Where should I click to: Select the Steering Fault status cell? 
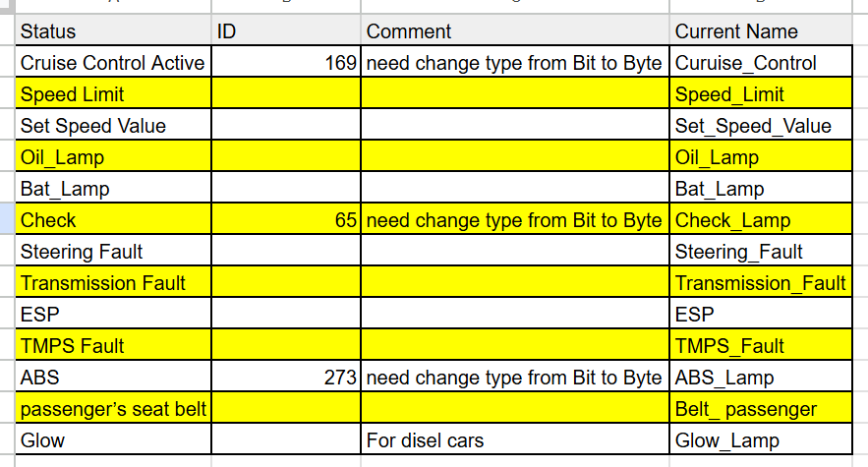point(113,252)
